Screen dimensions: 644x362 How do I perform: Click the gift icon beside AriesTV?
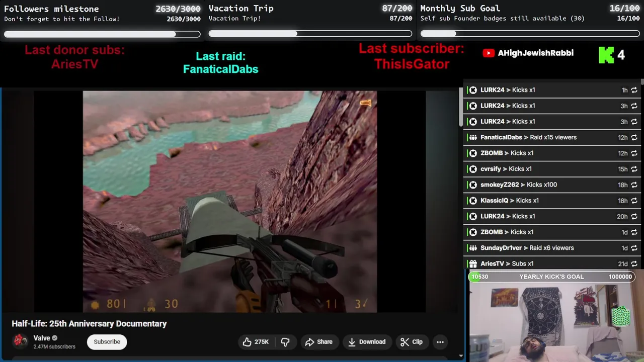pyautogui.click(x=472, y=263)
